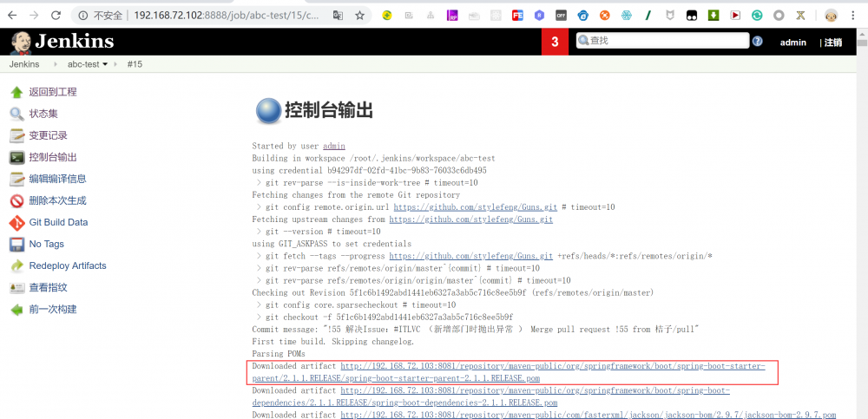Viewport: 868px width, 419px height.
Task: Click the magnifier icon for 状态集
Action: coord(16,114)
